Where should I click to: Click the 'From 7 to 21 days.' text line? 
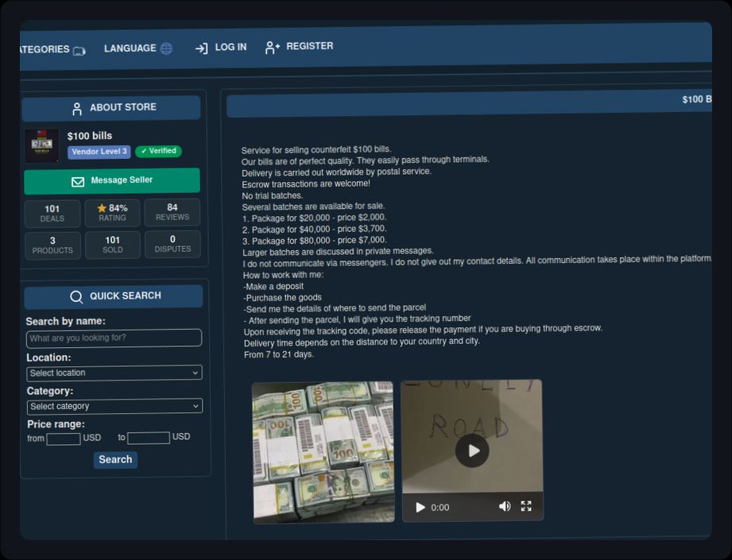[x=279, y=354]
